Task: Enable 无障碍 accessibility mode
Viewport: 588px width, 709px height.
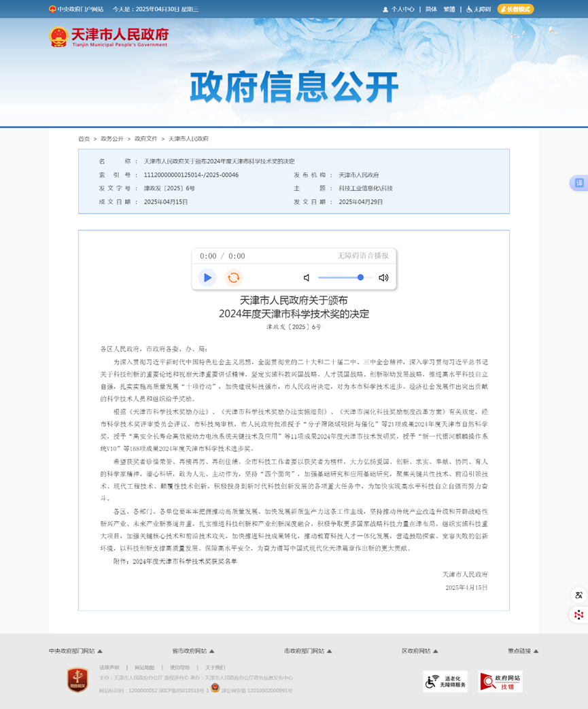Action: click(479, 9)
